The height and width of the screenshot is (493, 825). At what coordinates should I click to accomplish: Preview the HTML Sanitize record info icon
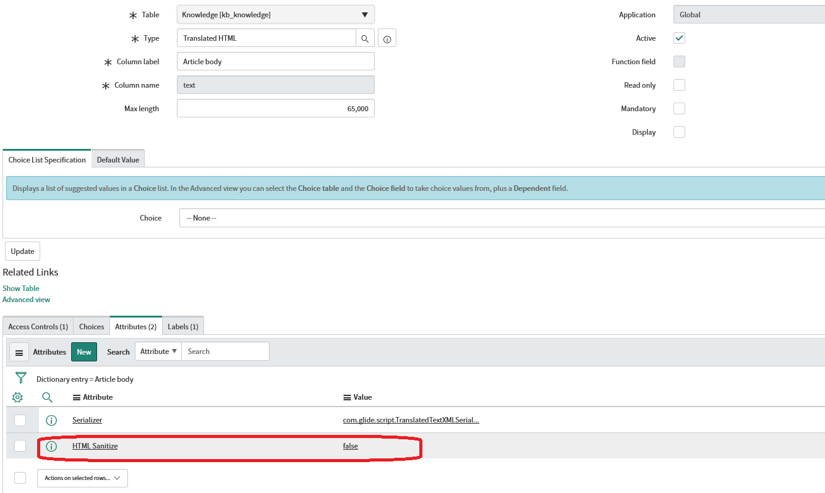(51, 446)
